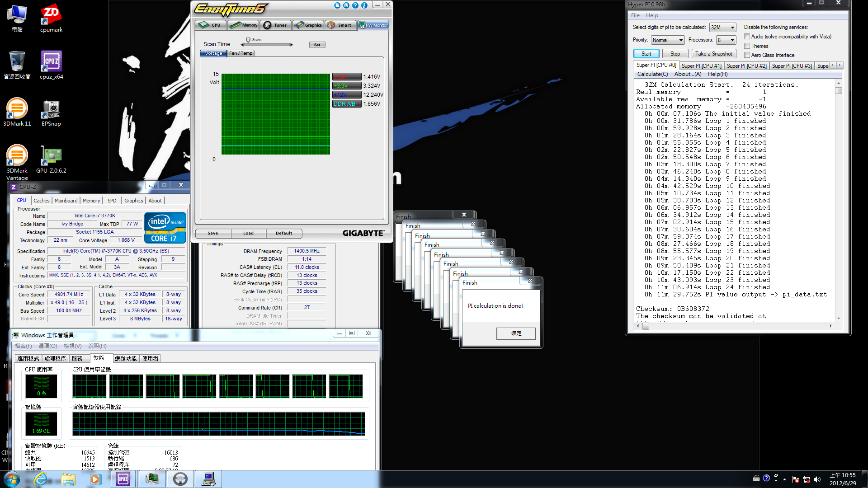Open the Processors dropdown set to 8
Image resolution: width=868 pixels, height=488 pixels.
(726, 40)
